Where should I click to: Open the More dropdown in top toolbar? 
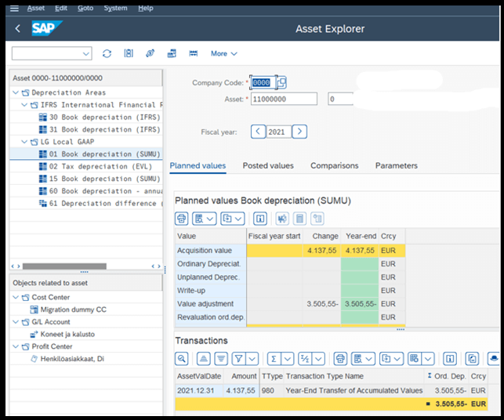223,53
